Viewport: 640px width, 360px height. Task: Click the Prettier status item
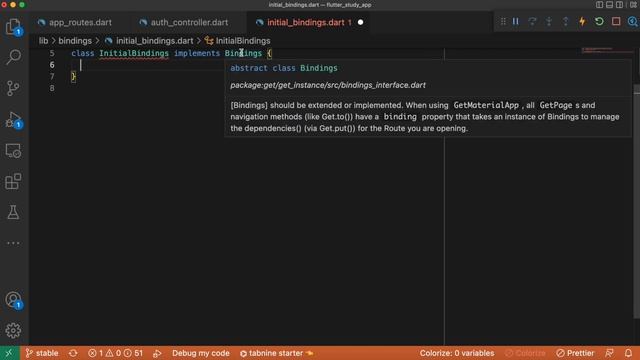(575, 353)
